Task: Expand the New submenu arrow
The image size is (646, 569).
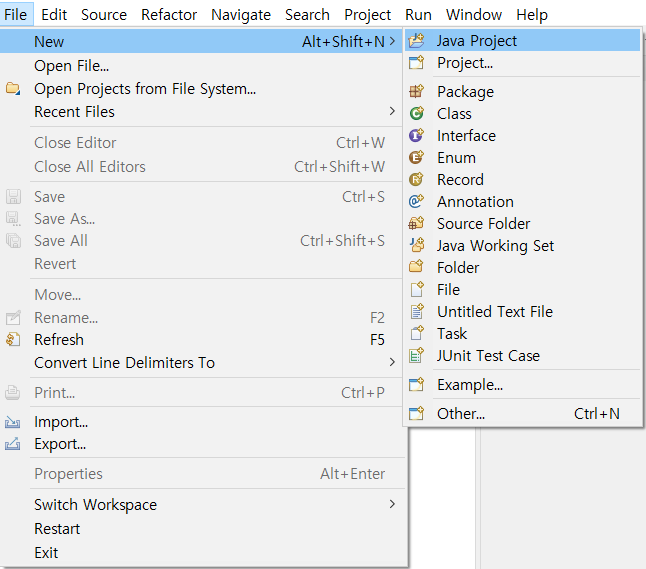Action: [x=392, y=41]
